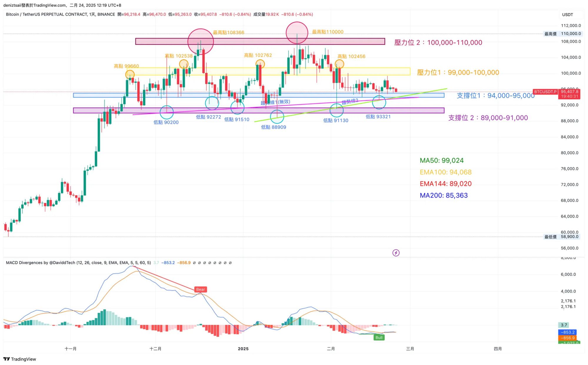Click the pink circle at 最高點110000
588x365 pixels.
pos(297,33)
